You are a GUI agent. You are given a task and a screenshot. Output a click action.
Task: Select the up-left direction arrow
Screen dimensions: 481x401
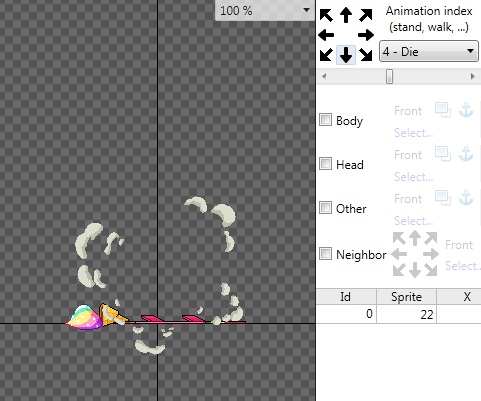tap(326, 15)
